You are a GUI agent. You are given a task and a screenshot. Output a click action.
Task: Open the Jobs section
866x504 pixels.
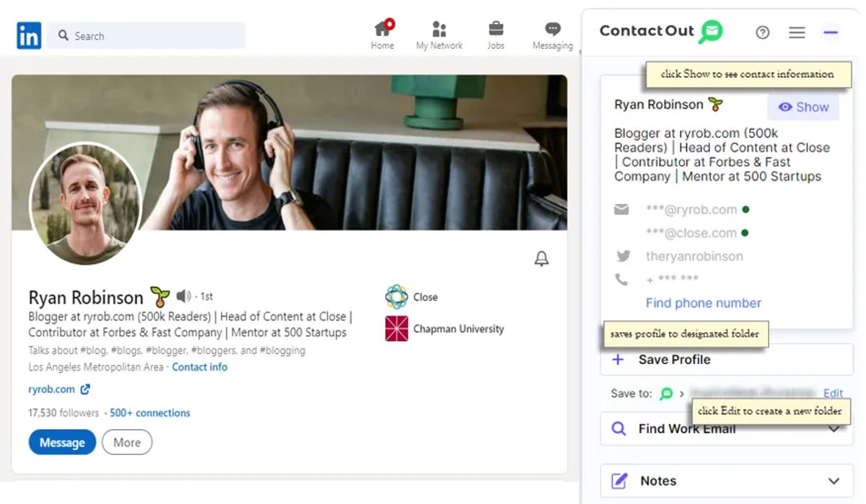pos(496,35)
